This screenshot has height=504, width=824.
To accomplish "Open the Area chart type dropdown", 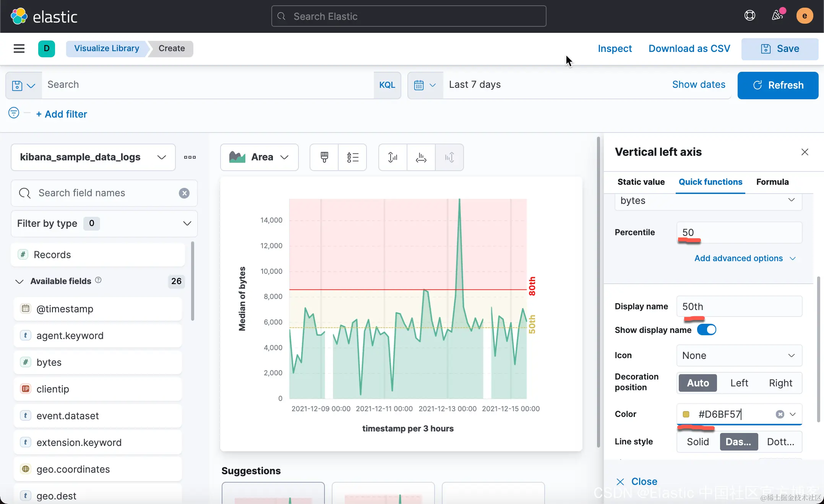I will [x=259, y=157].
